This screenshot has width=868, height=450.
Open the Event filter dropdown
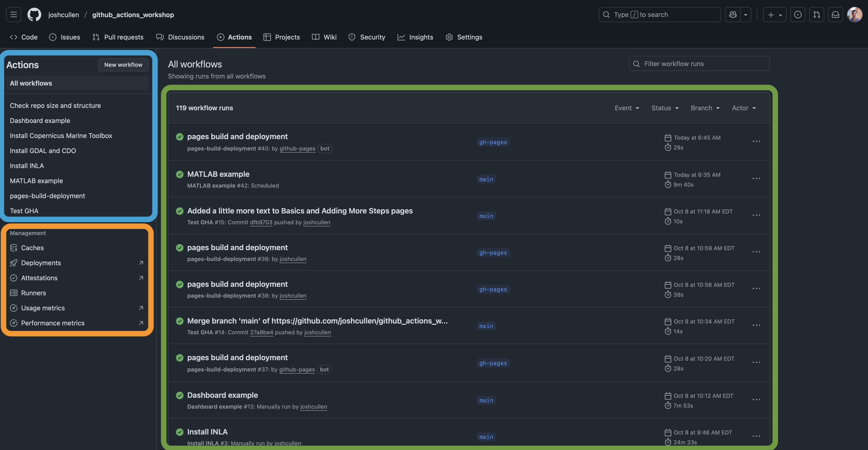tap(627, 108)
